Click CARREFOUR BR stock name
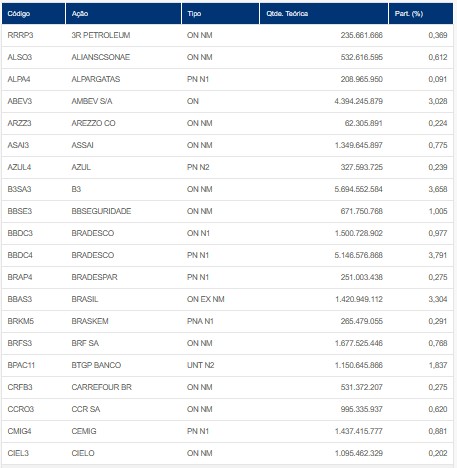Screen dimensions: 457x468 [102, 387]
